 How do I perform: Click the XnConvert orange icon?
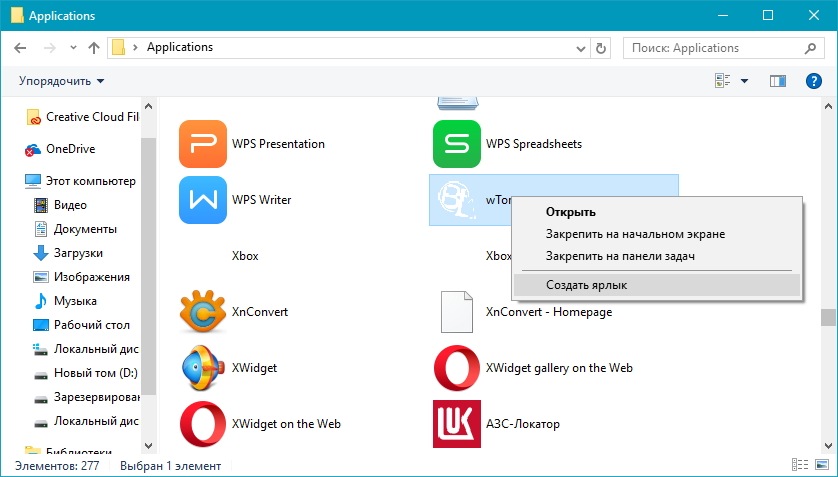coord(203,311)
